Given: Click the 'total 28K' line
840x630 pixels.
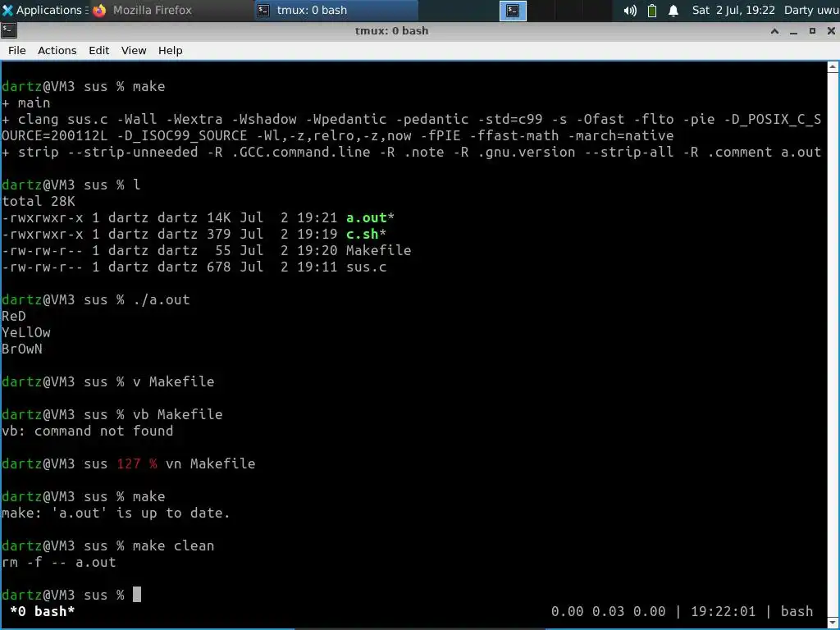Looking at the screenshot, I should coord(39,202).
